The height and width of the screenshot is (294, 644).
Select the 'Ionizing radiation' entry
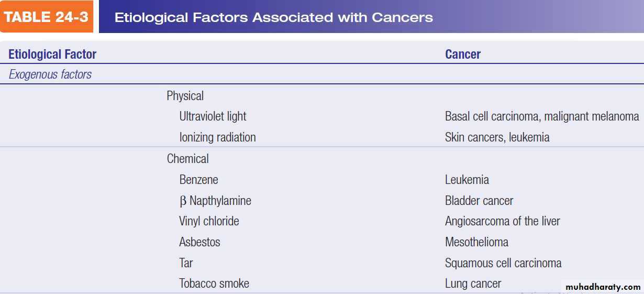217,137
